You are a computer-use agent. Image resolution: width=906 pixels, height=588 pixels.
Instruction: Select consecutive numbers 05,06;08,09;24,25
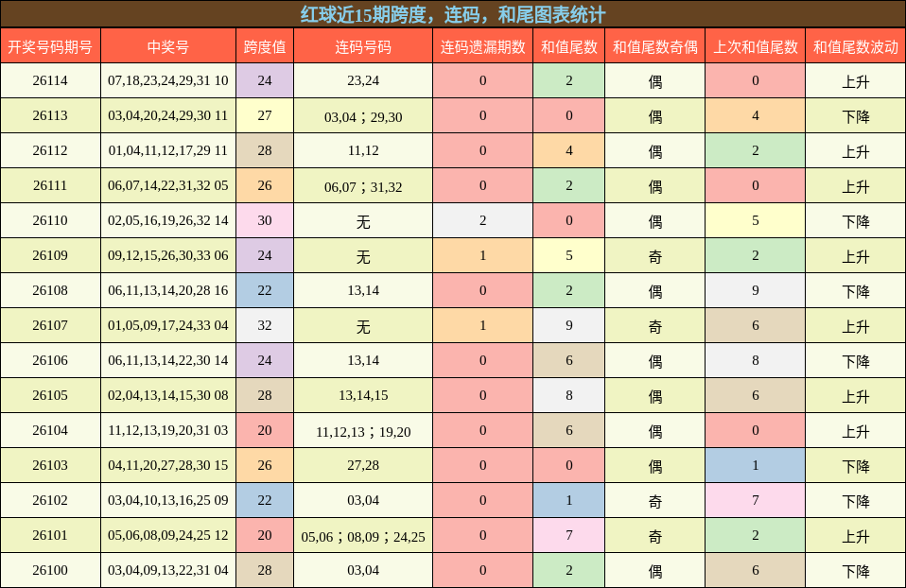(363, 537)
